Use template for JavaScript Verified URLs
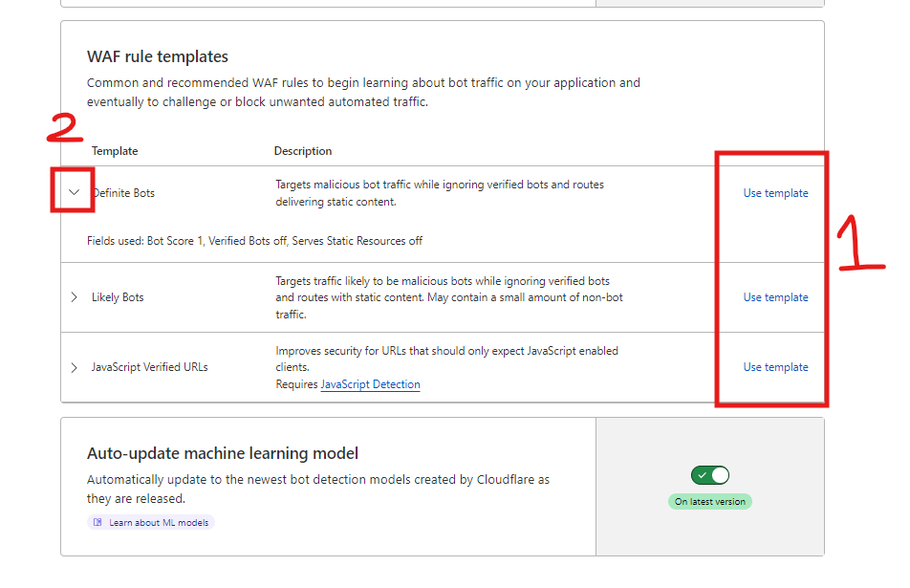 click(x=775, y=367)
